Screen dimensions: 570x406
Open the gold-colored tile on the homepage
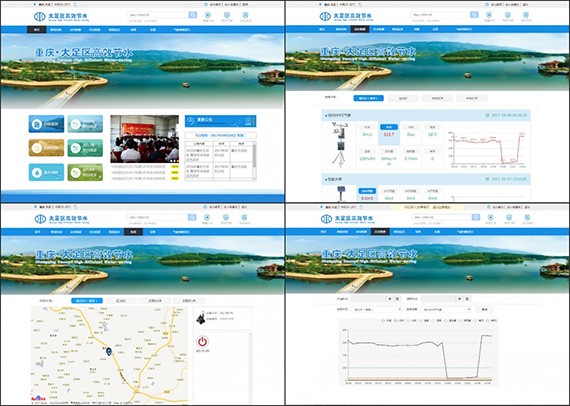coord(46,148)
